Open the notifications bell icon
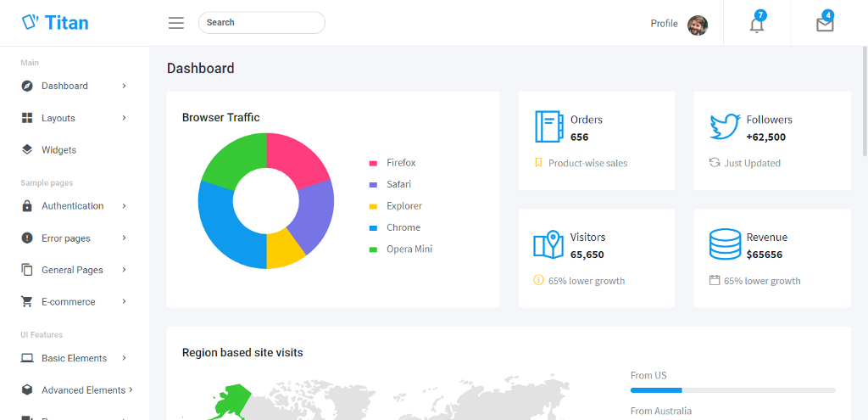Screen dimensions: 868x420 tap(757, 23)
